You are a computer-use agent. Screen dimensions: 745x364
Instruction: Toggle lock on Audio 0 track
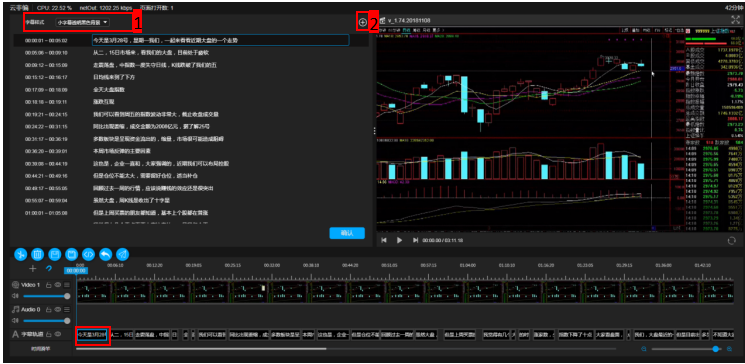[48, 309]
